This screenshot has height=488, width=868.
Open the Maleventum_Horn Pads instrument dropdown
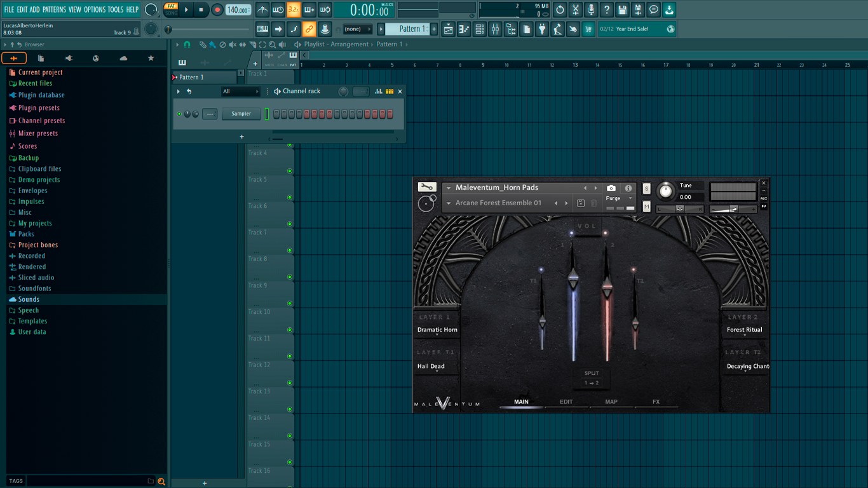click(x=448, y=188)
